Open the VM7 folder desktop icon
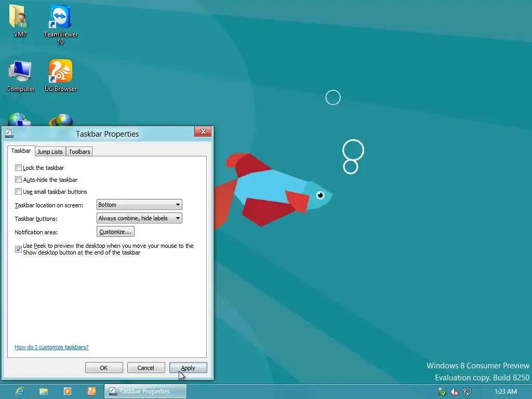Image resolution: width=532 pixels, height=399 pixels. (x=20, y=20)
